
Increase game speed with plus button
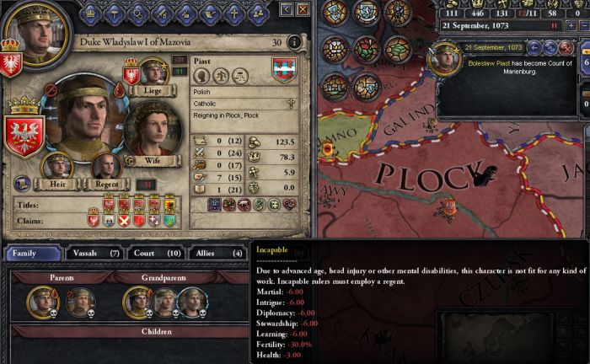571,25
